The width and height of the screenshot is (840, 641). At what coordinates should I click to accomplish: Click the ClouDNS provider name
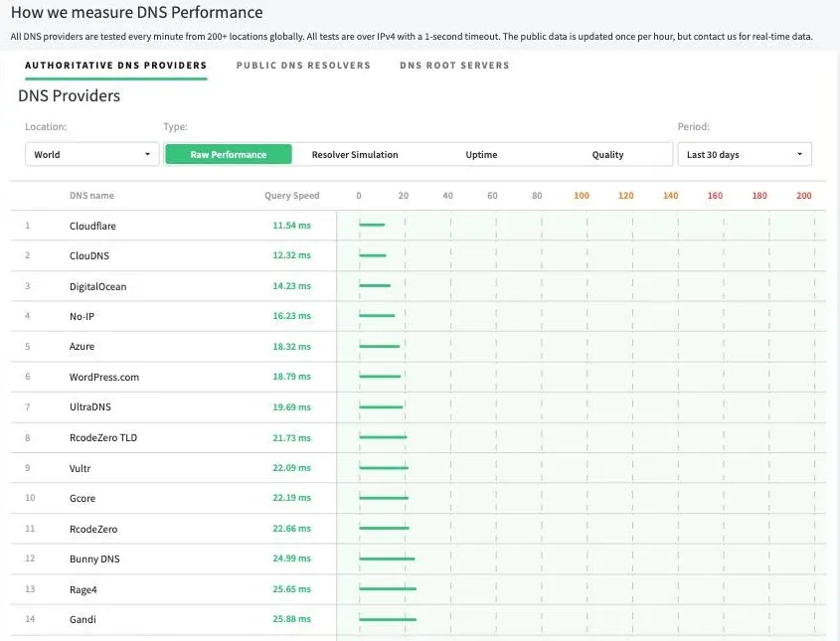tap(88, 256)
